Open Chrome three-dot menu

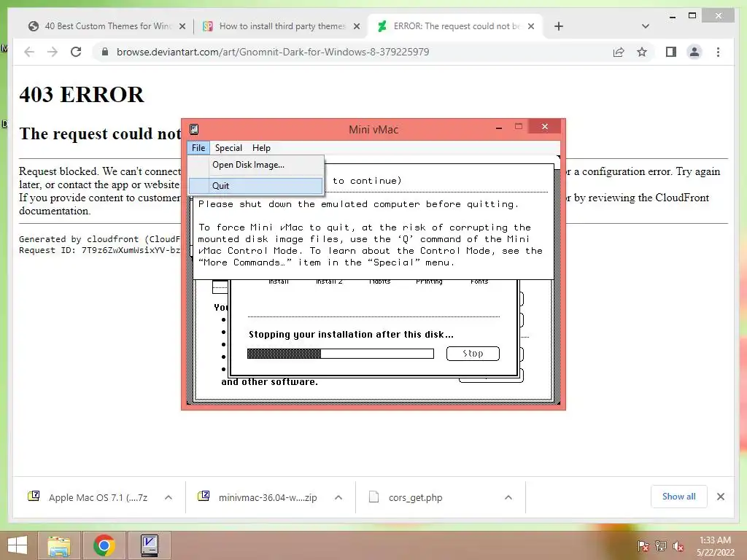(x=718, y=52)
